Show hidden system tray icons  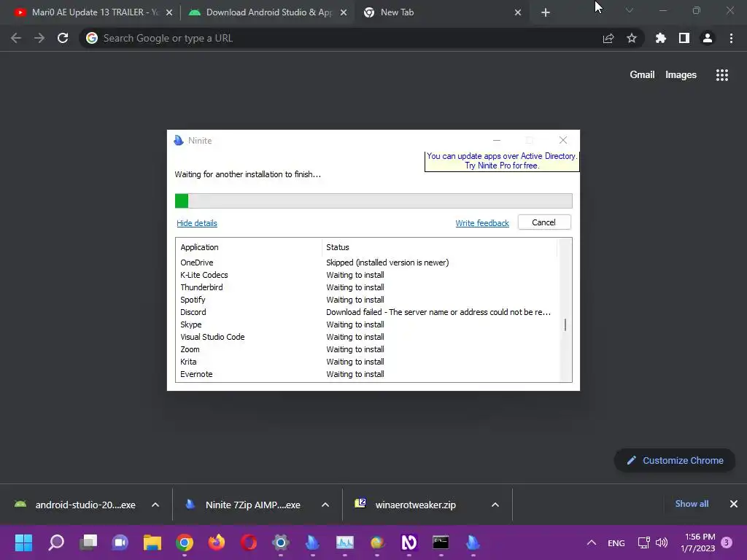[591, 542]
